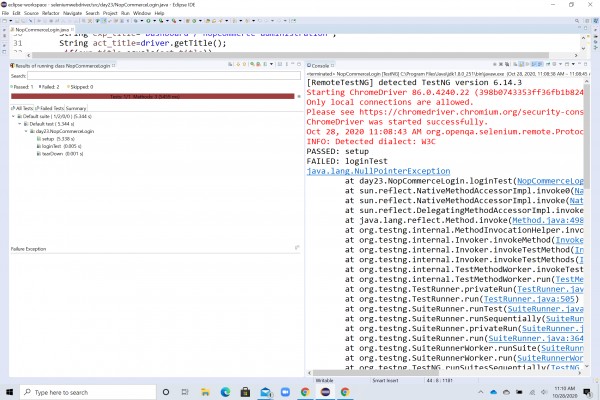Click the green Run button in toolbar
The width and height of the screenshot is (600, 400).
pos(148,21)
